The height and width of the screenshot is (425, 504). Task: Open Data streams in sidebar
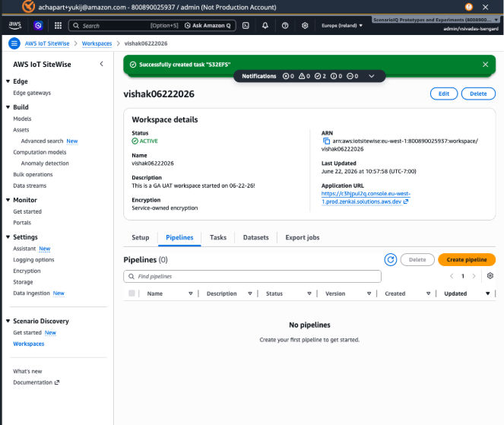point(30,186)
